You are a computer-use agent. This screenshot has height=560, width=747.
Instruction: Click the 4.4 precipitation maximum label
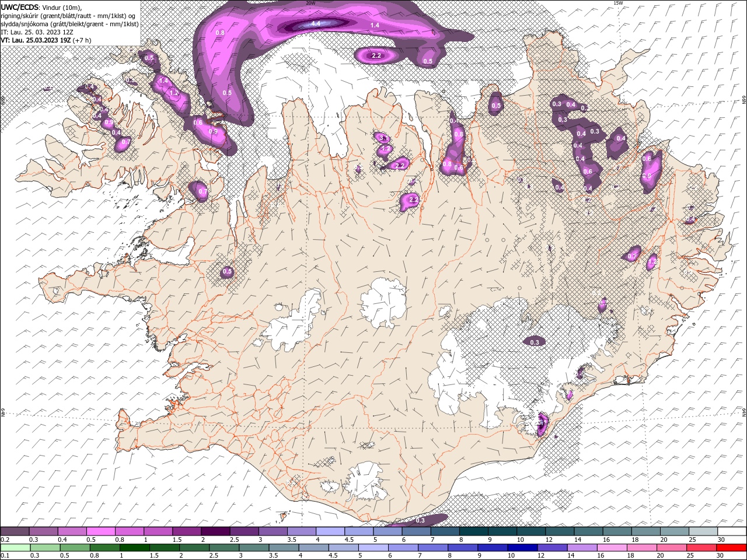pos(316,23)
